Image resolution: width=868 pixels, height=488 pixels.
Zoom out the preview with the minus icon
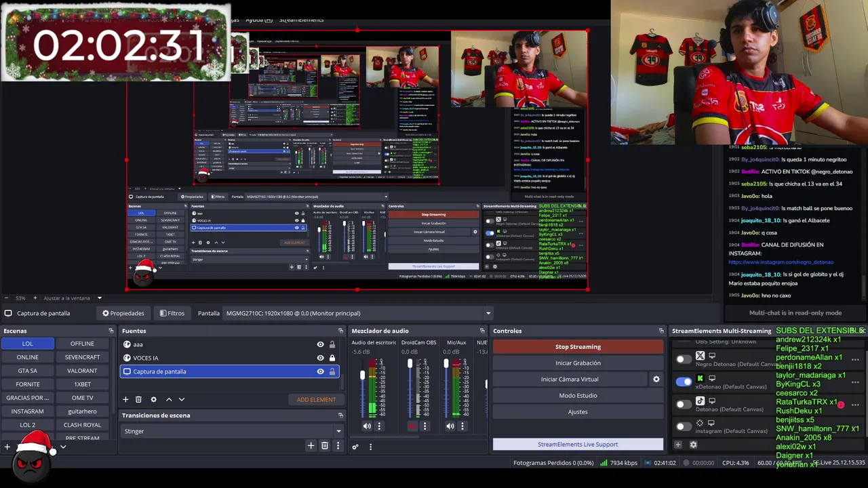7,298
